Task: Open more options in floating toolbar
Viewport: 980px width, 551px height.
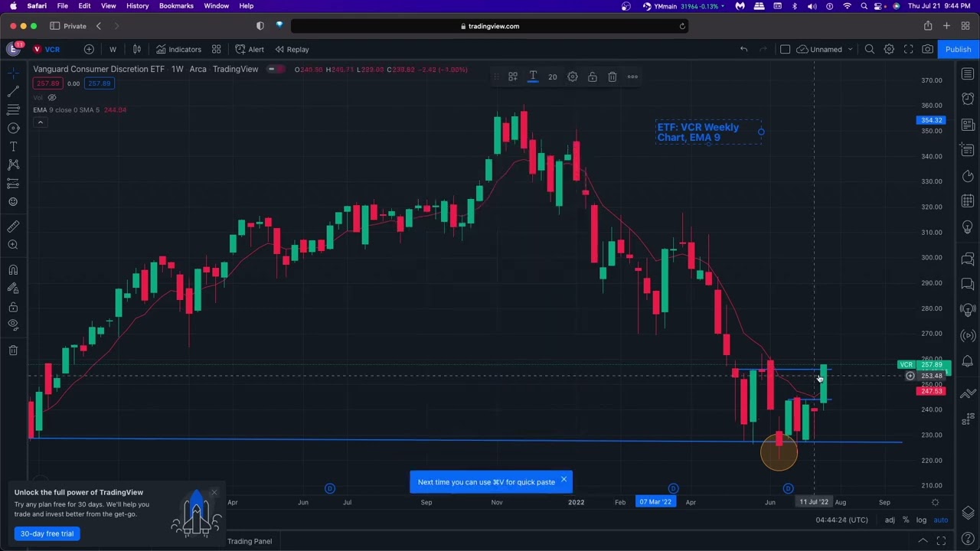Action: pos(632,77)
